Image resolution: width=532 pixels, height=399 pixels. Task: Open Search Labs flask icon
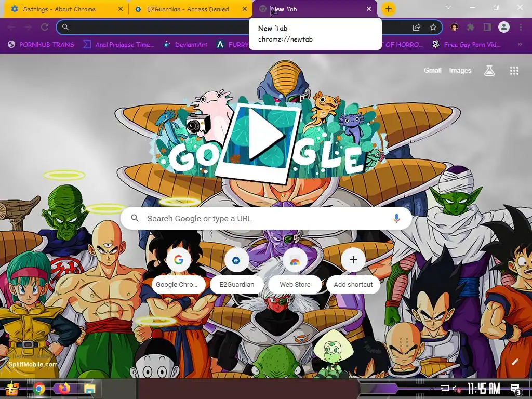pyautogui.click(x=489, y=71)
